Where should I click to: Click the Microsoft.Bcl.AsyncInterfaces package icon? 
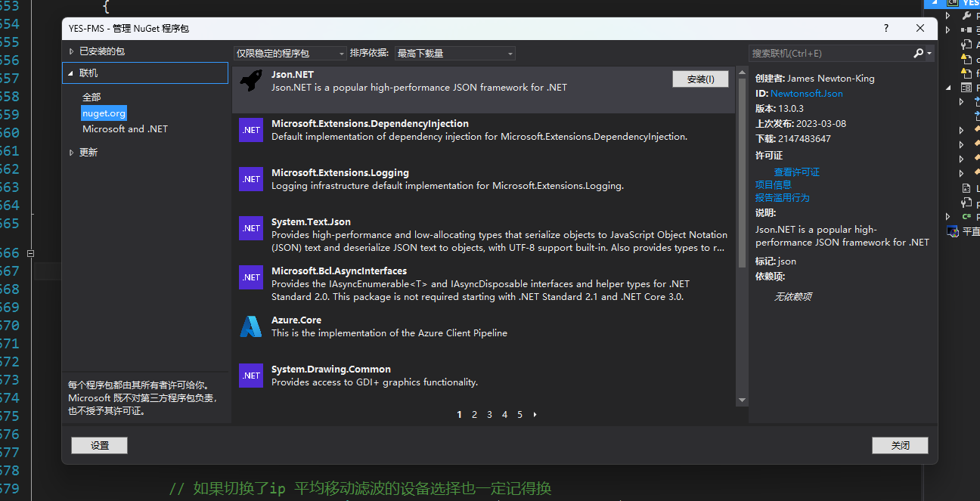tap(250, 277)
